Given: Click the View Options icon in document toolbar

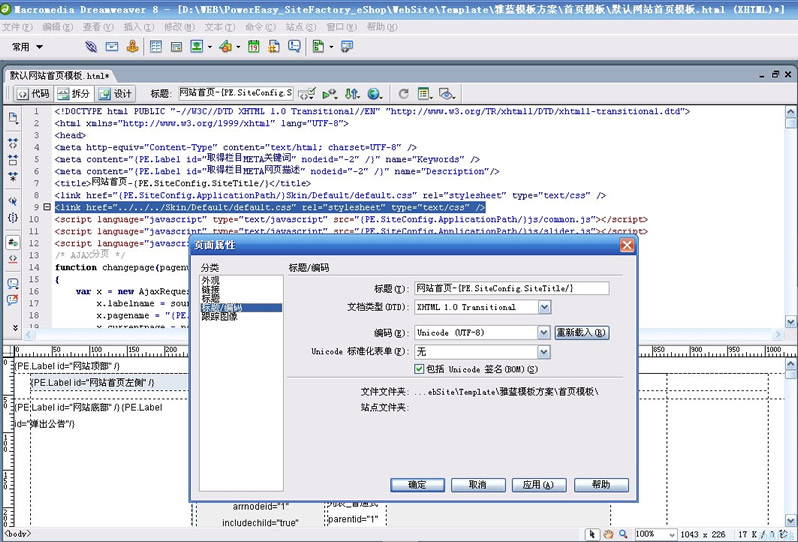Looking at the screenshot, I should [424, 94].
